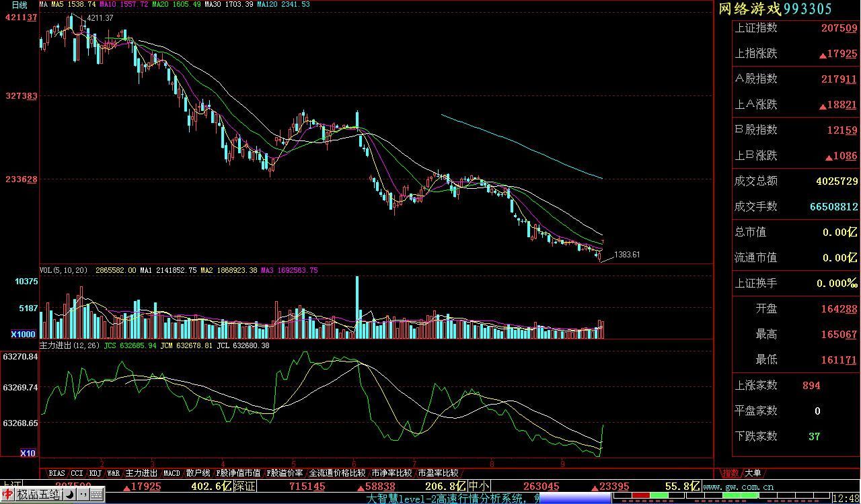The image size is (861, 504).
Task: Open the MACD indicator tab
Action: click(172, 473)
